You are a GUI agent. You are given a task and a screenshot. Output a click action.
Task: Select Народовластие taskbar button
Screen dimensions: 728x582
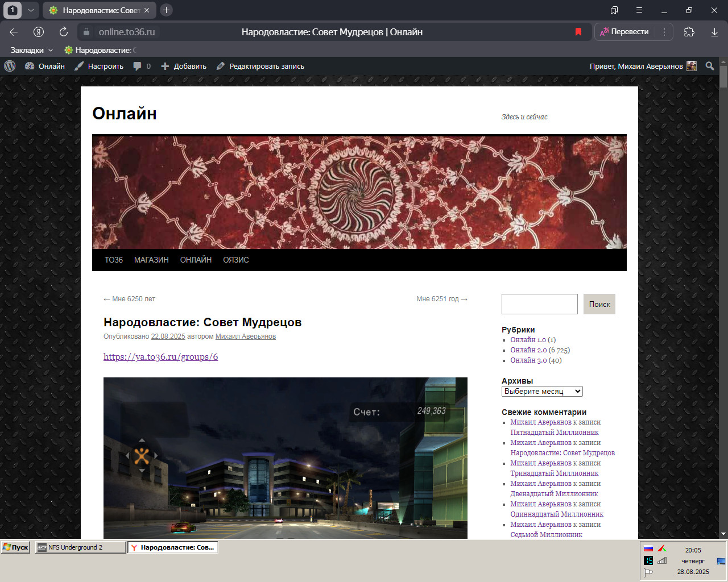point(172,547)
